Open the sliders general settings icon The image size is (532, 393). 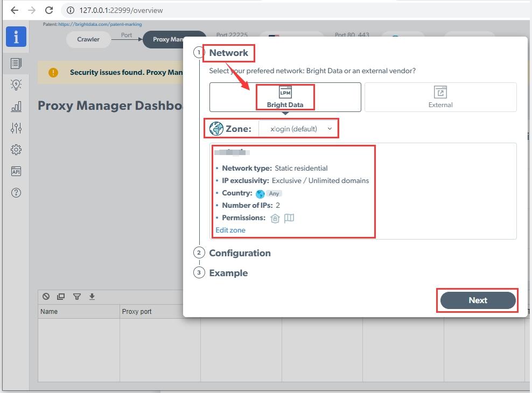click(x=16, y=128)
